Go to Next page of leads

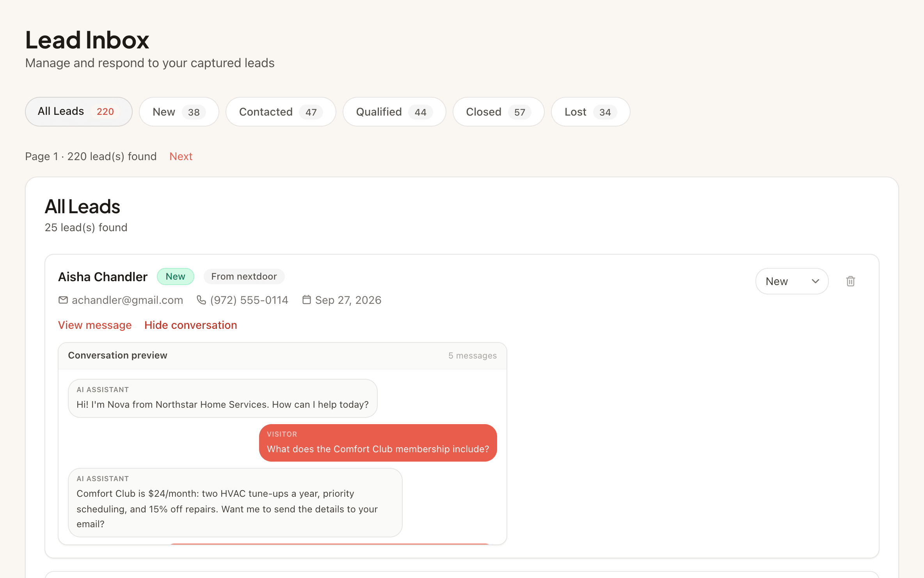point(181,157)
